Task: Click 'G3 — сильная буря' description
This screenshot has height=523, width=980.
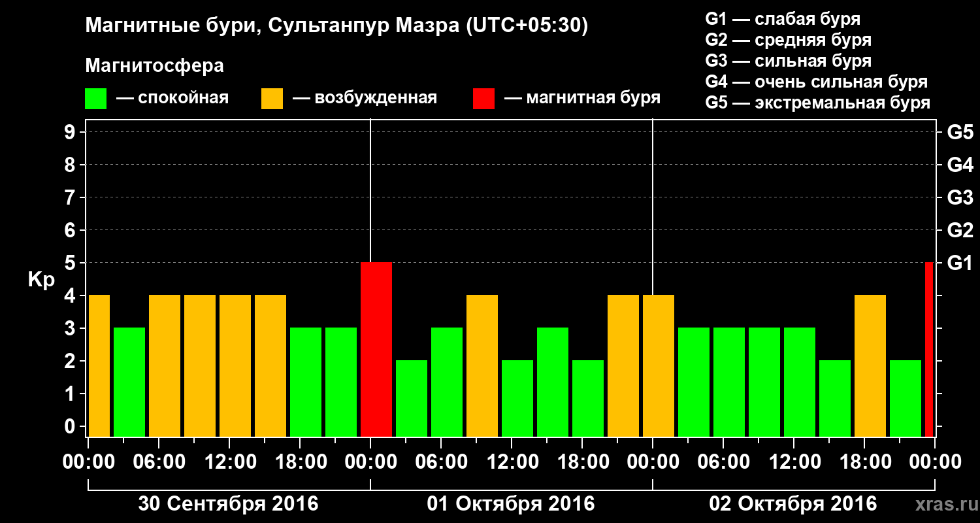Action: pyautogui.click(x=789, y=61)
